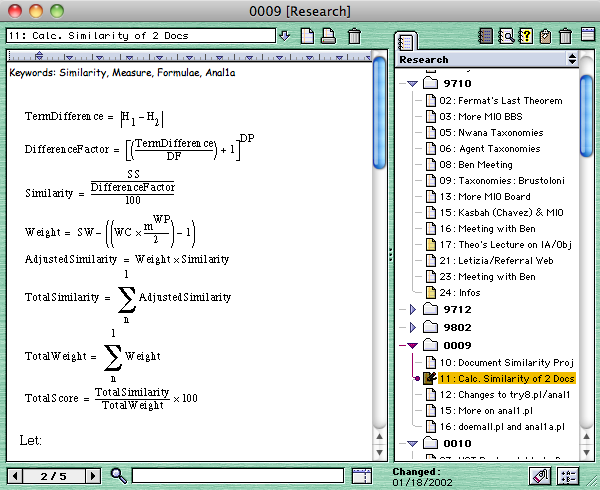Expand the 9712 folder
Image resolution: width=600 pixels, height=490 pixels.
click(412, 309)
